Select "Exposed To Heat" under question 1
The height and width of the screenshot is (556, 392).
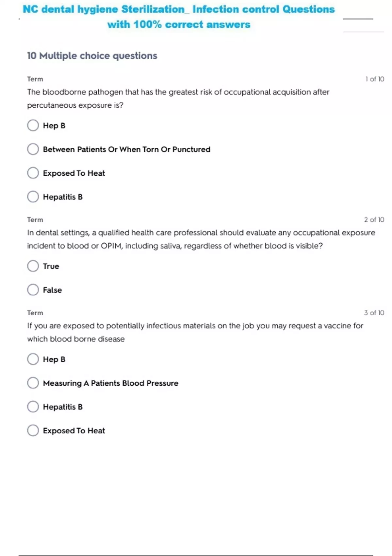point(33,173)
